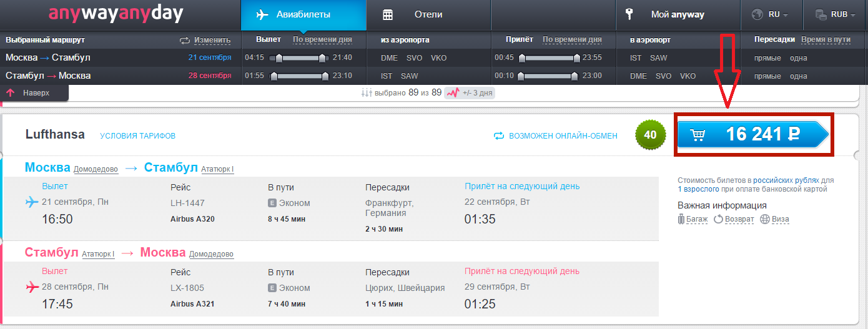Toggle IST arrival airport filter for Москва → Стамбул

point(636,58)
